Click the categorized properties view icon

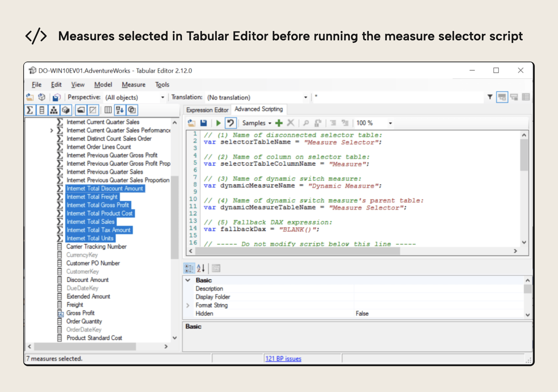[189, 268]
